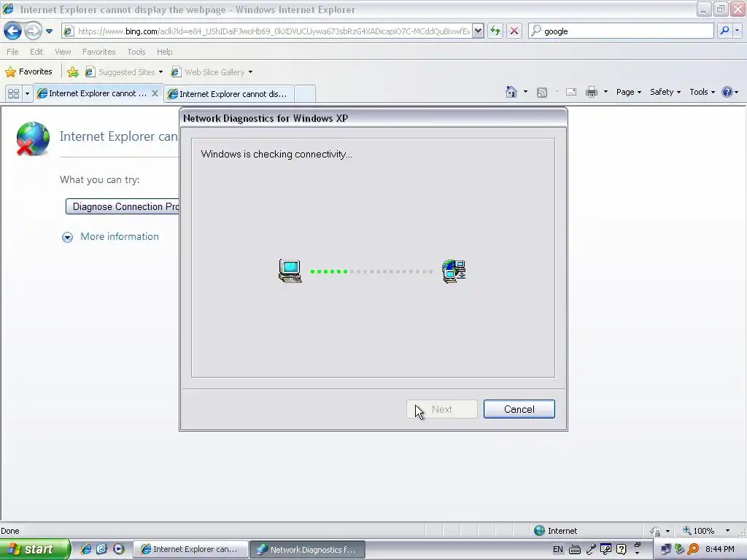Open the Print dropdown arrow
747x560 pixels.
[605, 92]
